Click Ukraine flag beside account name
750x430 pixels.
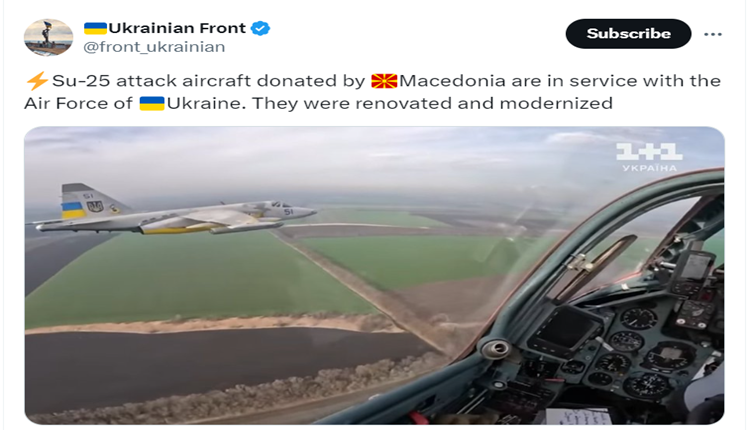point(95,28)
